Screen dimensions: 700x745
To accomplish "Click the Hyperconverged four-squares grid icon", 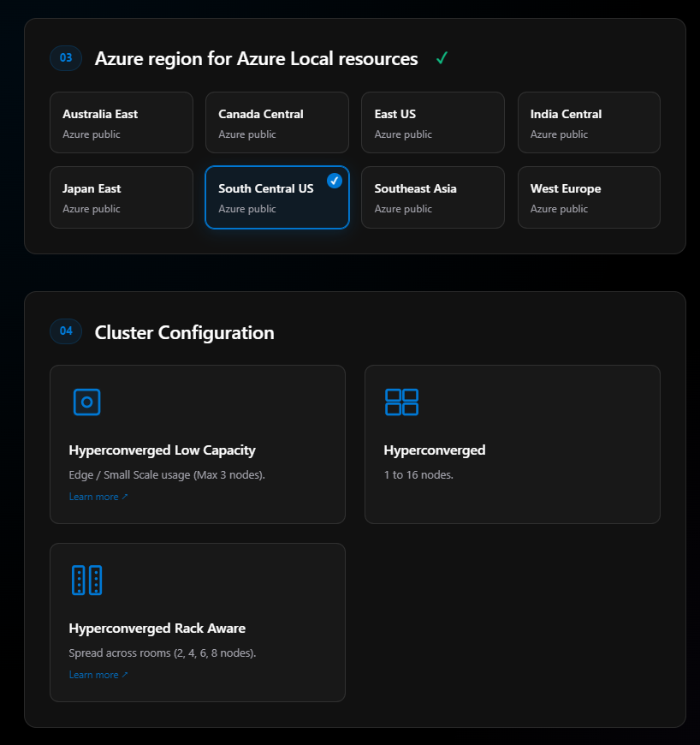I will (401, 402).
